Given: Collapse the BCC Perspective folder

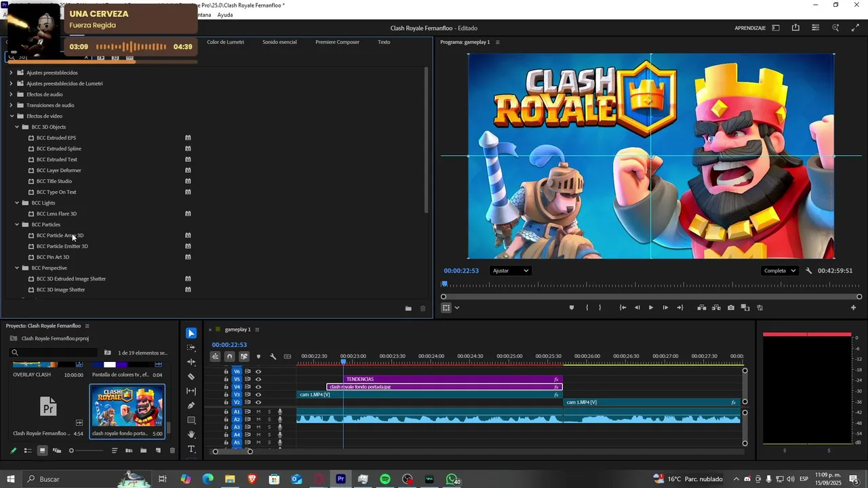Looking at the screenshot, I should [x=17, y=268].
